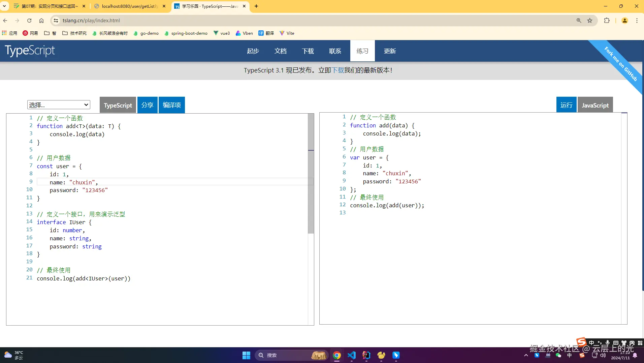This screenshot has height=363, width=644.
Task: Bookmark this page with the star icon
Action: point(590,21)
